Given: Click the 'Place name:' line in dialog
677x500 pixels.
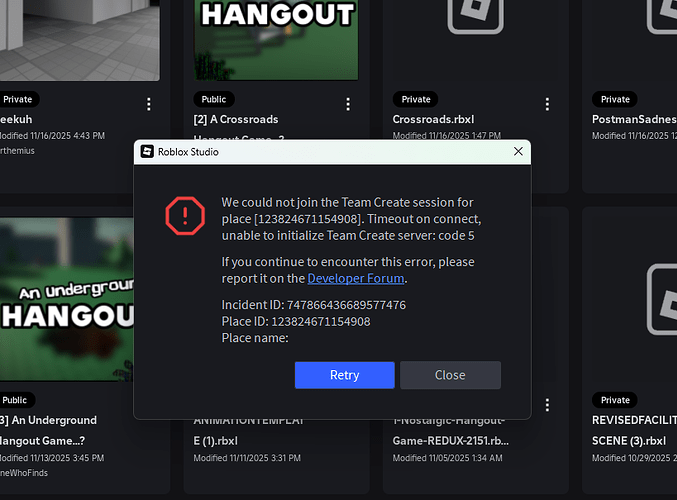Looking at the screenshot, I should [255, 338].
